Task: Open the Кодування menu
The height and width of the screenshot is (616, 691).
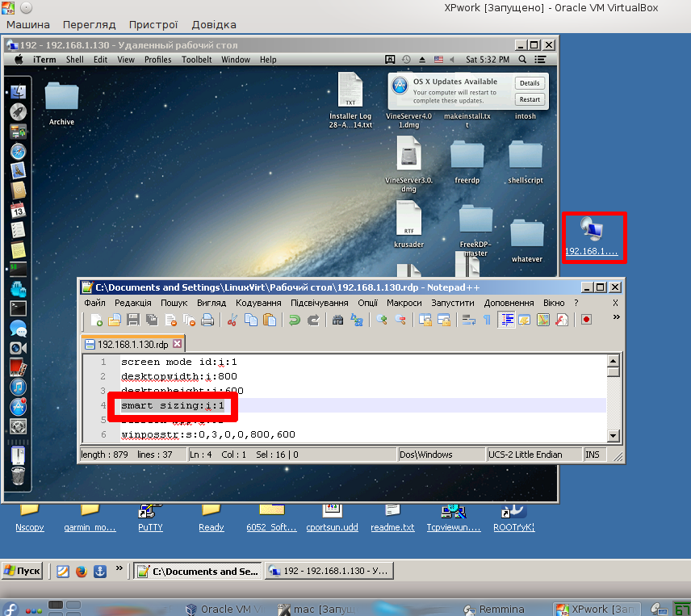Action: (x=258, y=303)
